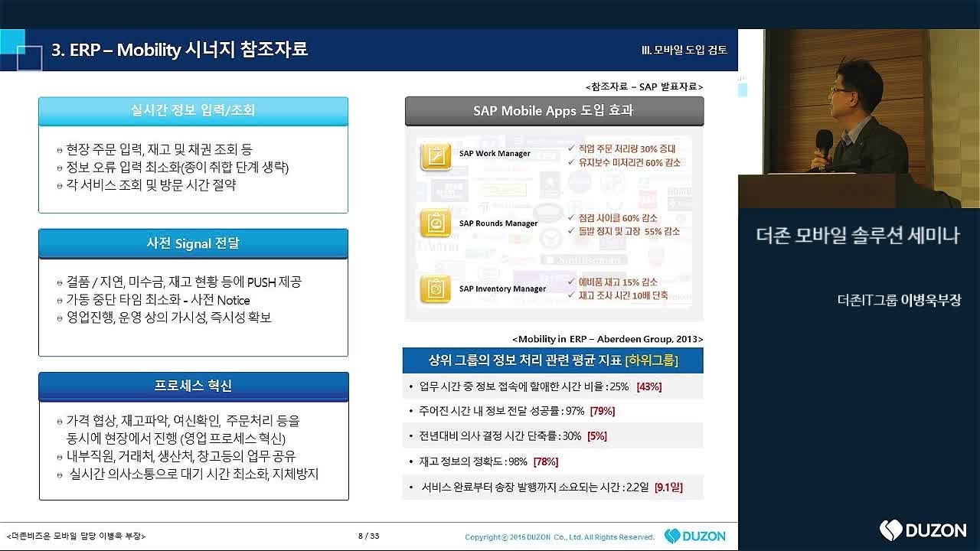980x551 pixels.
Task: Click bullet 현장 주문 입력, 재고 및 채권 조회
Action: [154, 149]
